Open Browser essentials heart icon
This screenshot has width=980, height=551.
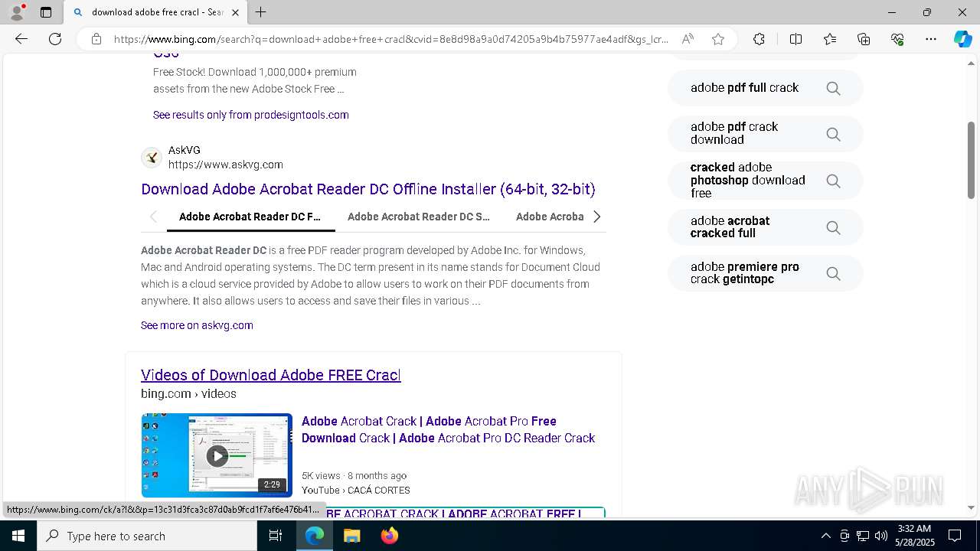[897, 39]
